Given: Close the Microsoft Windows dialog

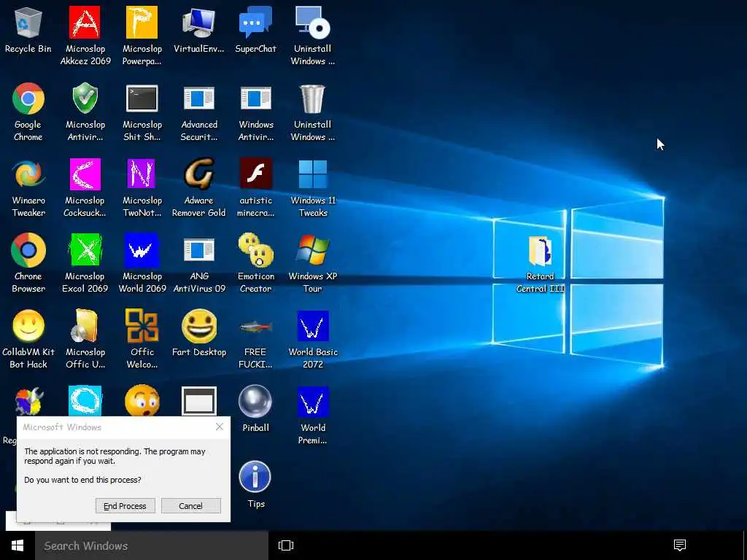Looking at the screenshot, I should click(x=219, y=427).
